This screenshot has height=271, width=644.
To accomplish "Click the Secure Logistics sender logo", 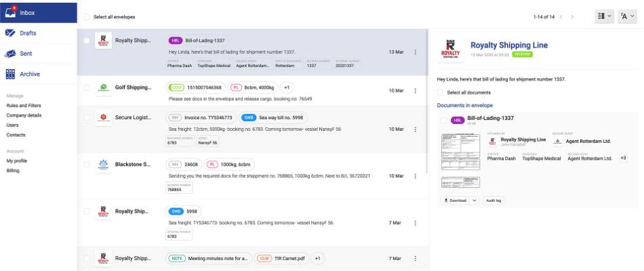I will pyautogui.click(x=103, y=118).
